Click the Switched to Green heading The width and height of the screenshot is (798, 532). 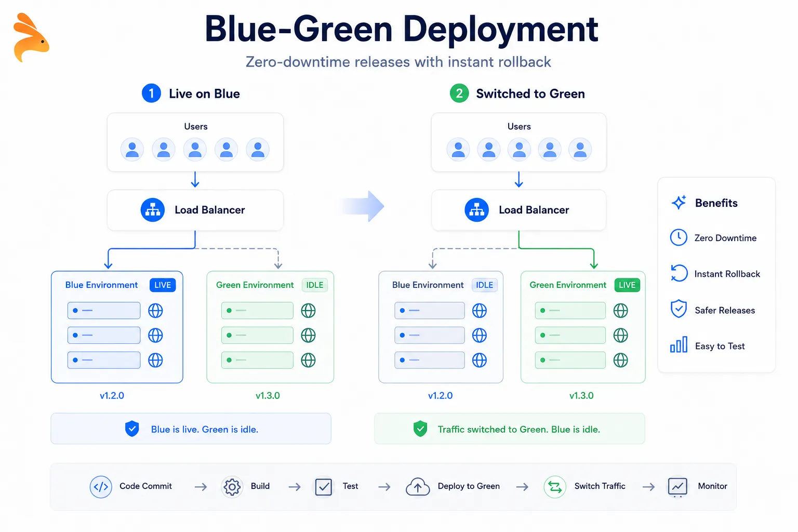(x=530, y=94)
